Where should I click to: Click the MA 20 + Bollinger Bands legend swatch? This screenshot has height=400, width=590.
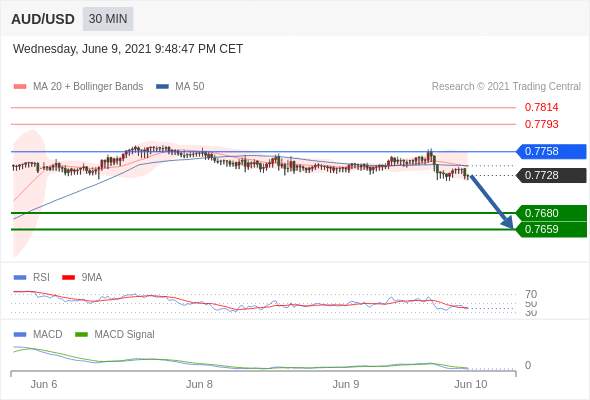point(20,87)
